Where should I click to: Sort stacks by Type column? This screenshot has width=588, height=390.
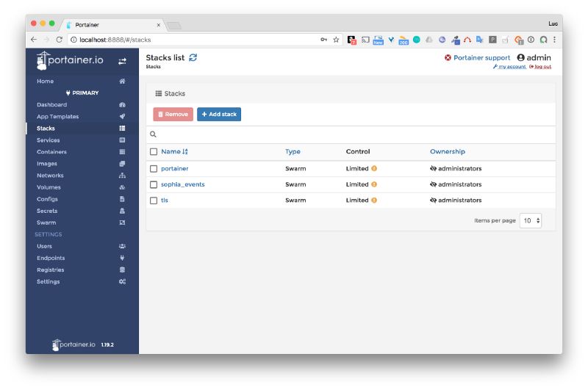click(293, 152)
